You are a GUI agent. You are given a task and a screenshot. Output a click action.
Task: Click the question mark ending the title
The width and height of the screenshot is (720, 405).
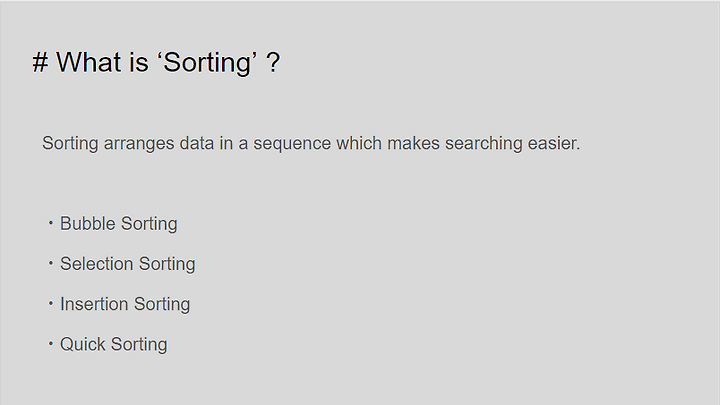click(x=273, y=62)
